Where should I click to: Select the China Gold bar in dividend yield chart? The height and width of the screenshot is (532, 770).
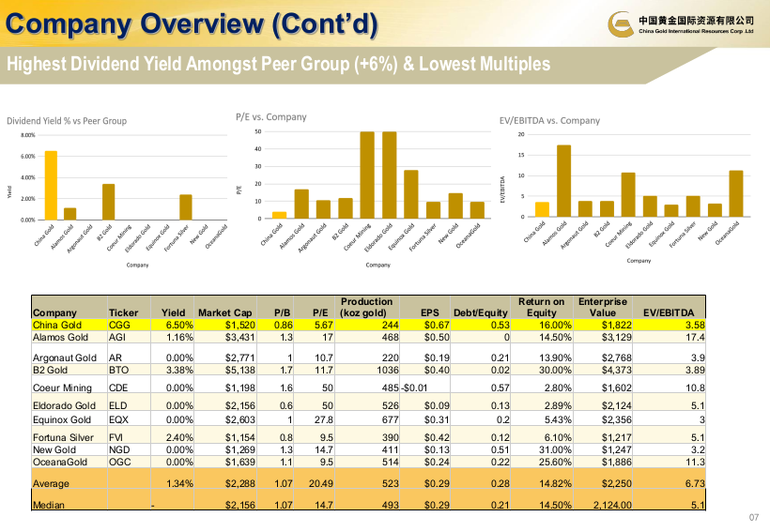tap(51, 186)
